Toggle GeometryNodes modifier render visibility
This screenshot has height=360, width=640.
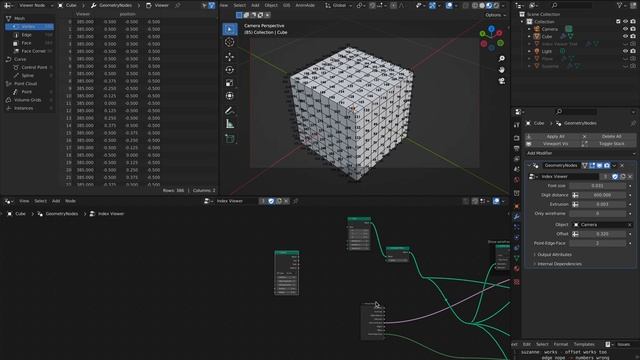pyautogui.click(x=607, y=165)
